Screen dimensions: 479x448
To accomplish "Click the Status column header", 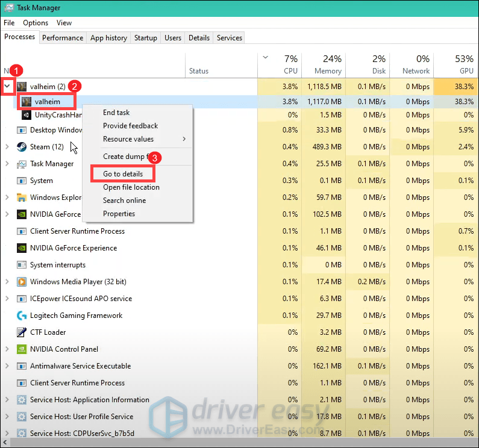I will 221,65.
